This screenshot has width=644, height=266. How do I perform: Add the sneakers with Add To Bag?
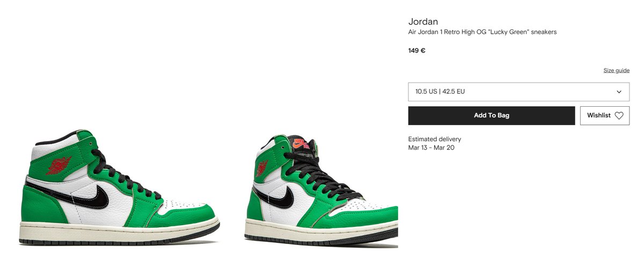(x=492, y=115)
